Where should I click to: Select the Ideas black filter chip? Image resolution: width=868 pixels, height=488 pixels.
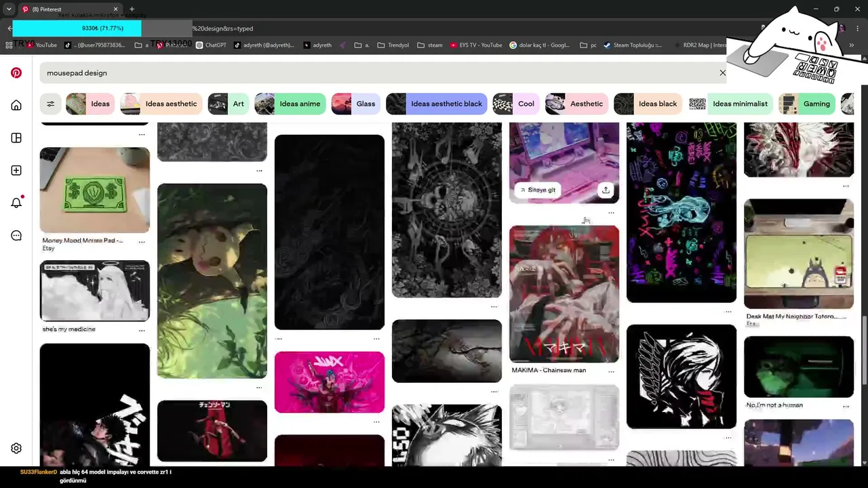[647, 104]
